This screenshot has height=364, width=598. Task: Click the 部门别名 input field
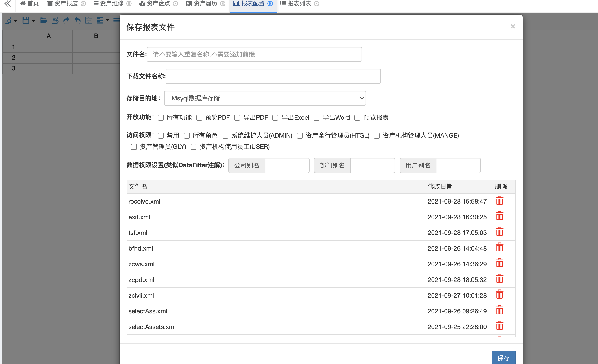click(373, 165)
